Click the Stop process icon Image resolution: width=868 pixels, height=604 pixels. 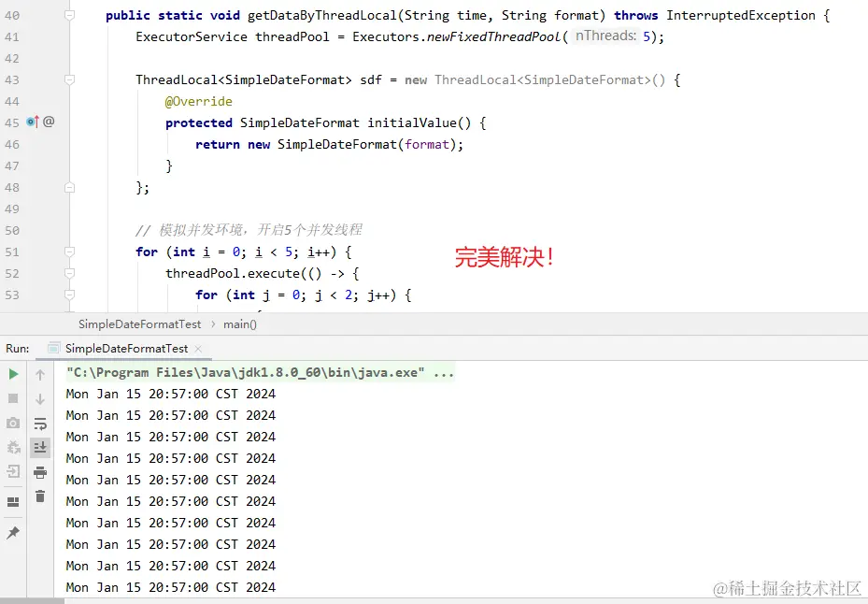coord(12,397)
